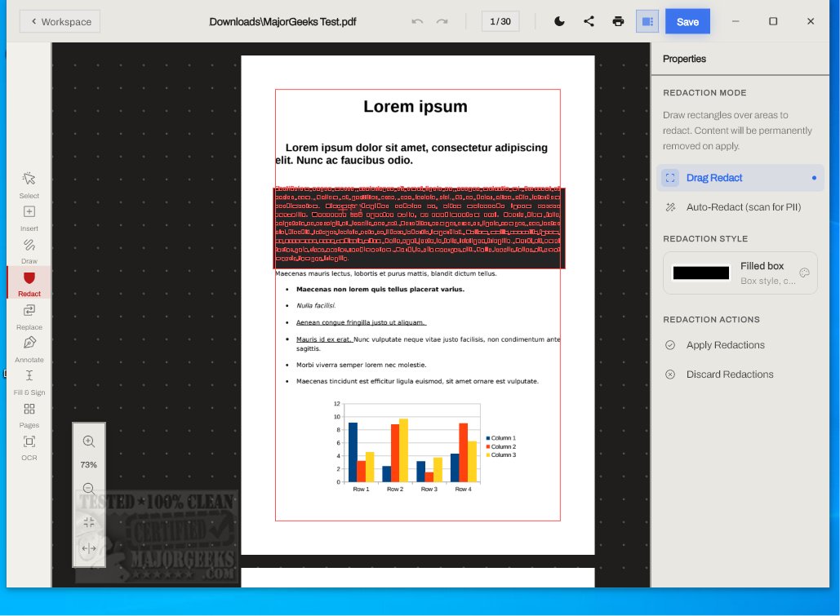Open the Pages tool

[29, 415]
